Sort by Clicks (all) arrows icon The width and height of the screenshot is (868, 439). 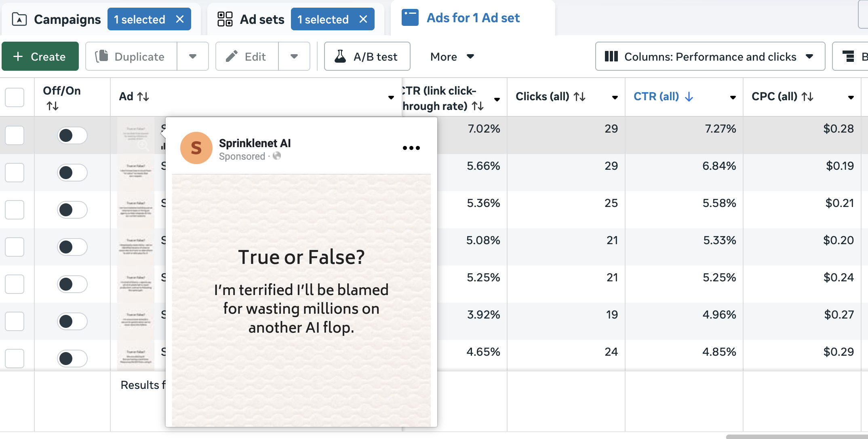(579, 97)
